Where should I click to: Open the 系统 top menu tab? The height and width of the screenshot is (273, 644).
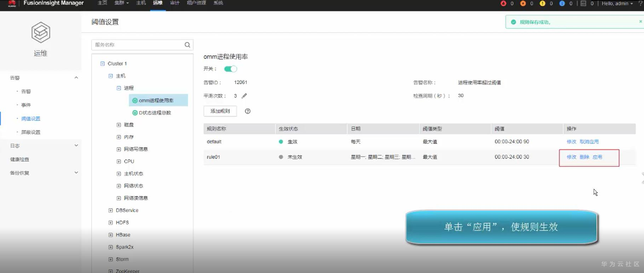[218, 3]
